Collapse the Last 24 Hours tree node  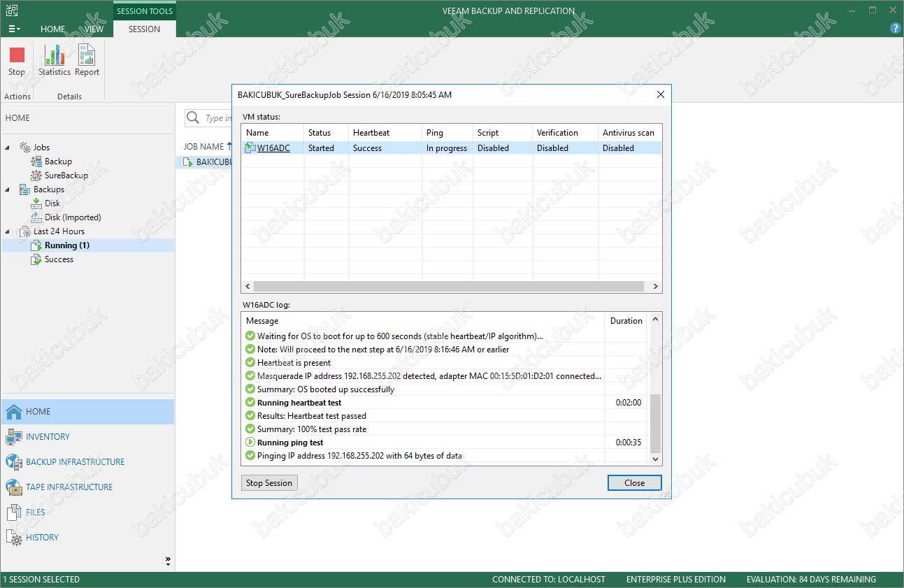click(x=8, y=231)
